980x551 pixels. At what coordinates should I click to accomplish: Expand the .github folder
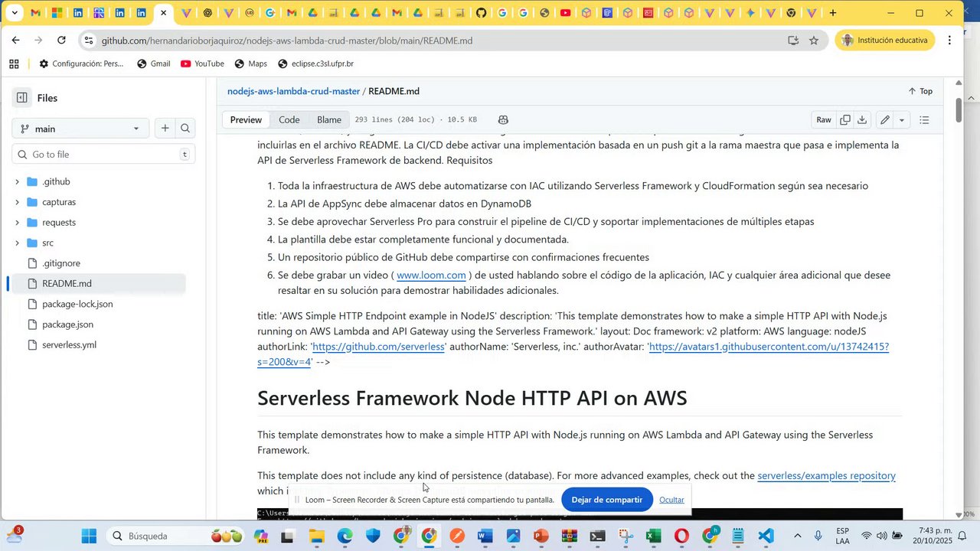(18, 181)
